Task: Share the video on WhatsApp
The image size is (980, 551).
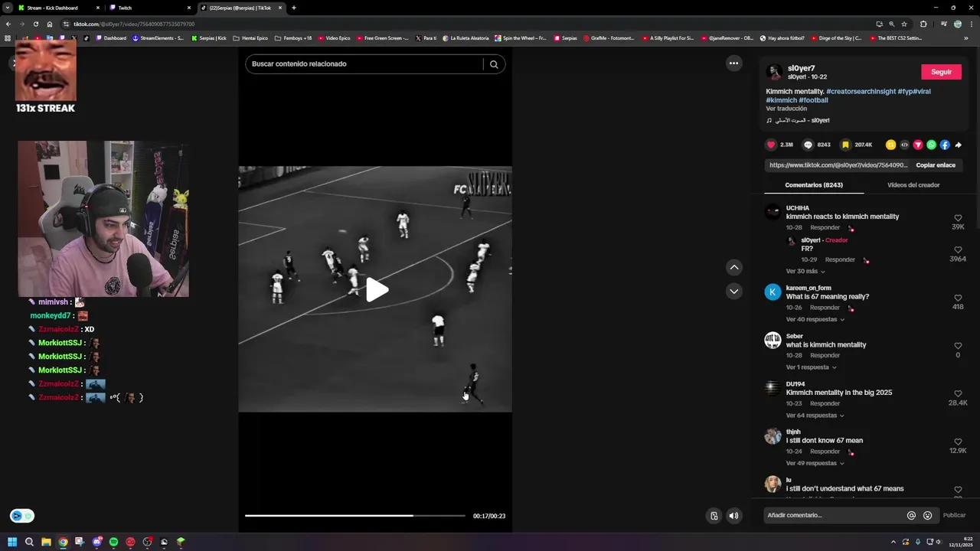Action: [x=932, y=145]
